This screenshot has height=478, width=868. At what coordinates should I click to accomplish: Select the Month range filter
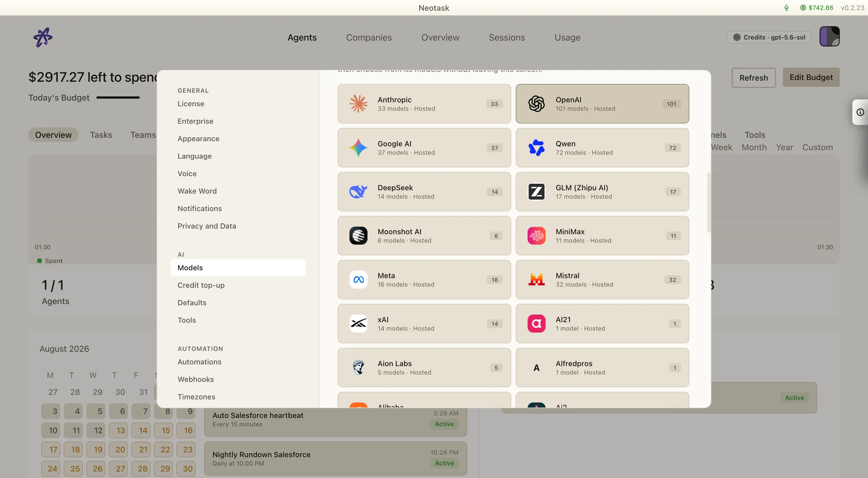pyautogui.click(x=754, y=147)
